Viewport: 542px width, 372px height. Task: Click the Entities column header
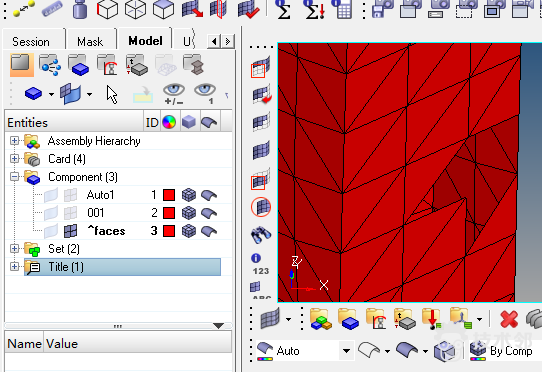coord(74,122)
